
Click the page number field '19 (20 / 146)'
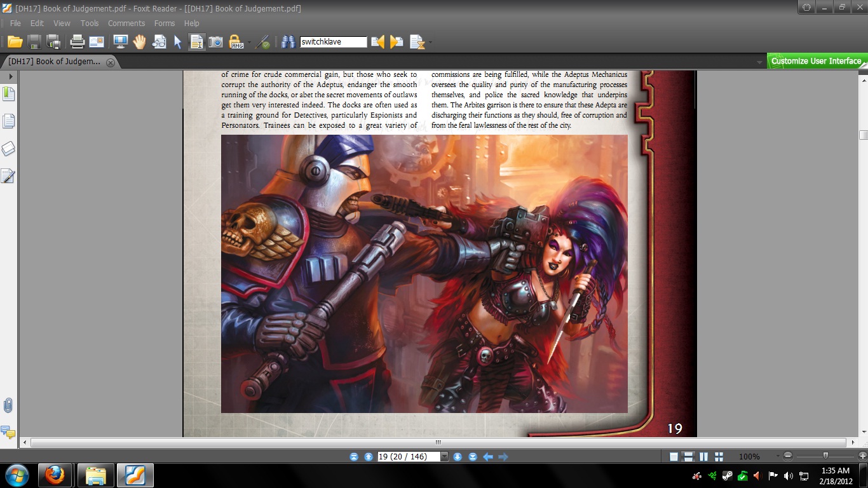(409, 456)
